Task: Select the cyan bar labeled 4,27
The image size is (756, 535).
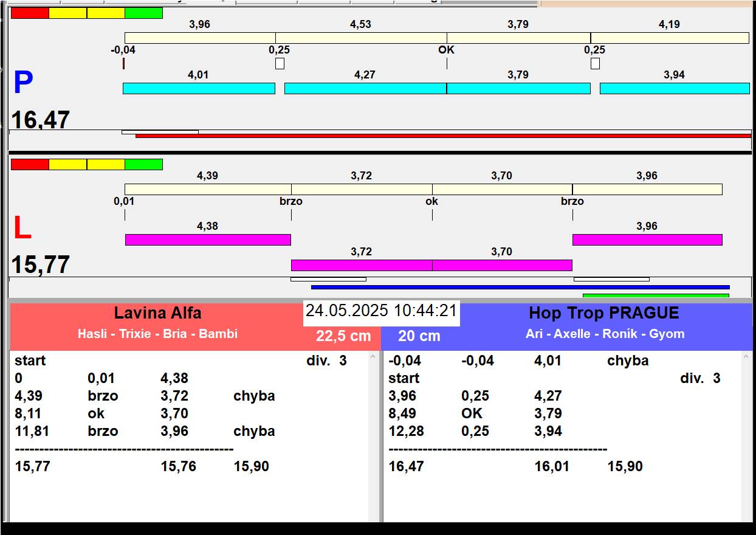Action: point(365,89)
